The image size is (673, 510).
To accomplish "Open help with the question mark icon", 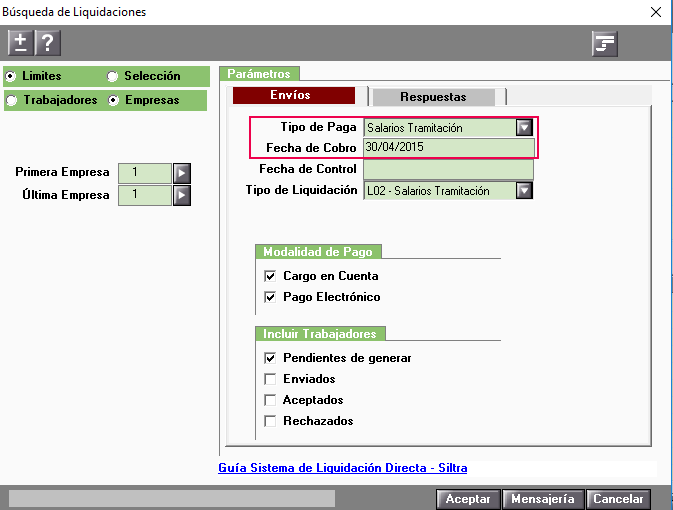I will tap(48, 43).
